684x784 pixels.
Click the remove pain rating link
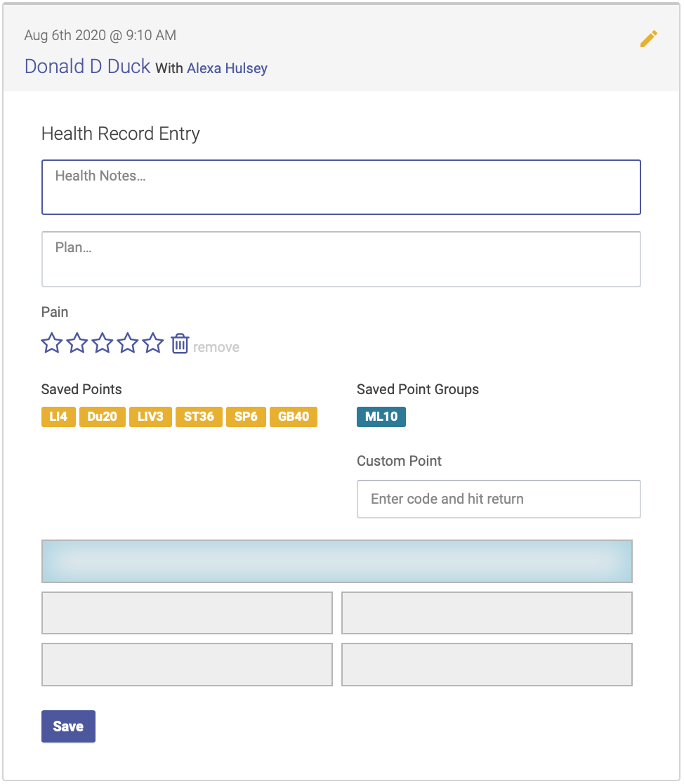pyautogui.click(x=216, y=347)
